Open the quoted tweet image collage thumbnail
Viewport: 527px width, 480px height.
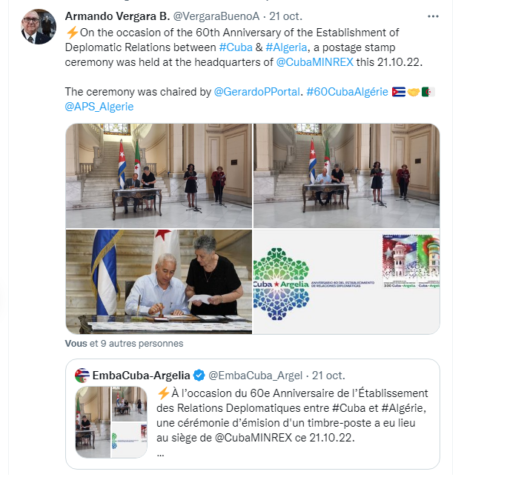(111, 422)
